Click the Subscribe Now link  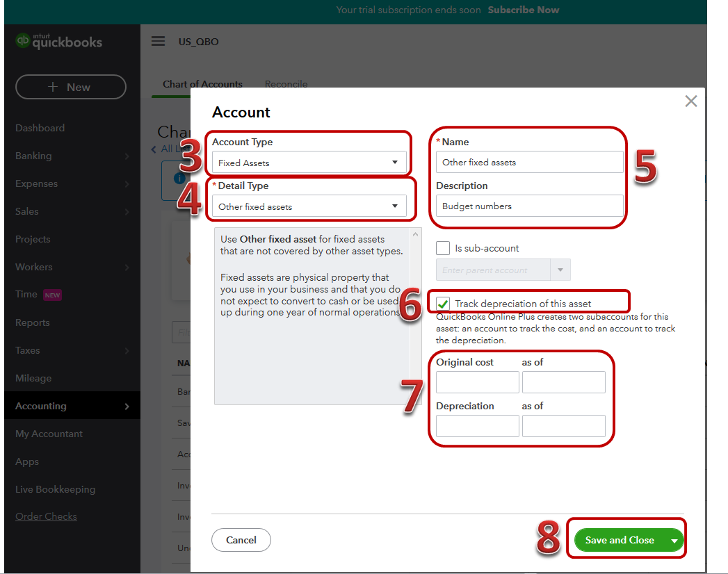(523, 10)
